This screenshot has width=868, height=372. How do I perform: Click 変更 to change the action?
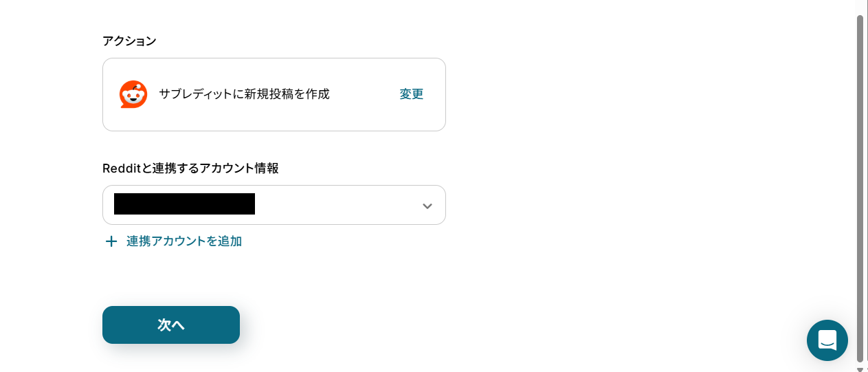(411, 94)
